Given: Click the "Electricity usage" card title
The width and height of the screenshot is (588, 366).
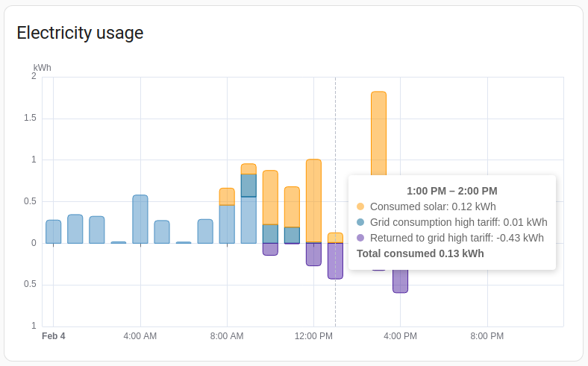Looking at the screenshot, I should (x=80, y=33).
